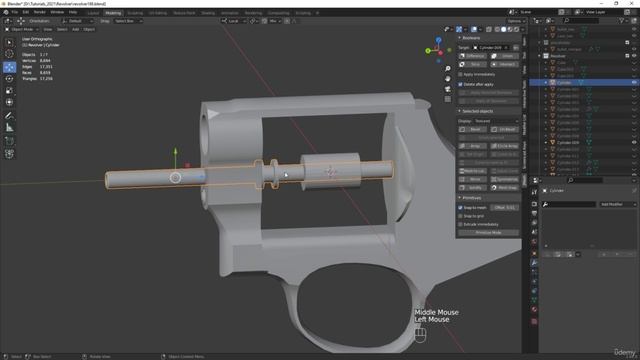Click the Circle Array button
Image resolution: width=640 pixels, height=360 pixels.
[x=504, y=146]
